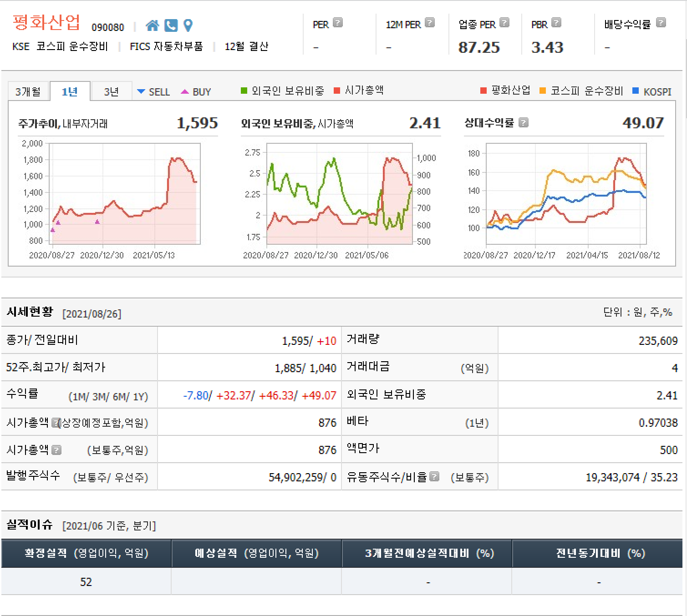Click the 확정실적 column header

pos(86,553)
